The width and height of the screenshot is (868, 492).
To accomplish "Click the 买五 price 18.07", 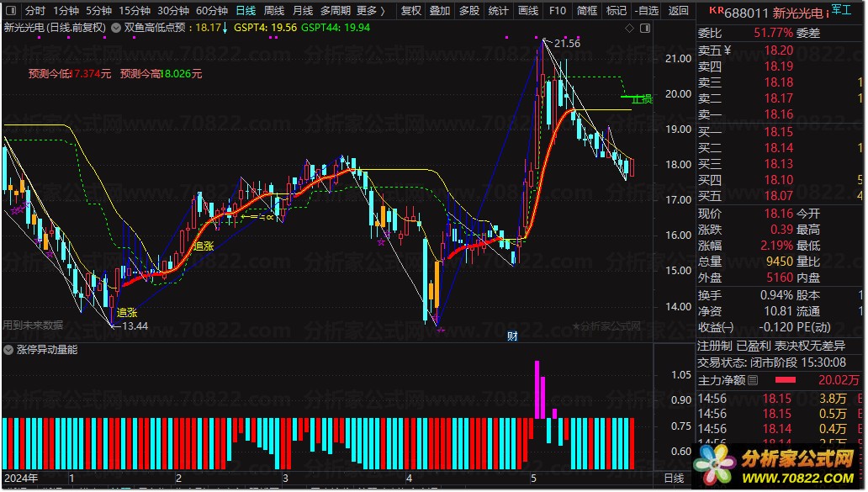I will pyautogui.click(x=778, y=196).
